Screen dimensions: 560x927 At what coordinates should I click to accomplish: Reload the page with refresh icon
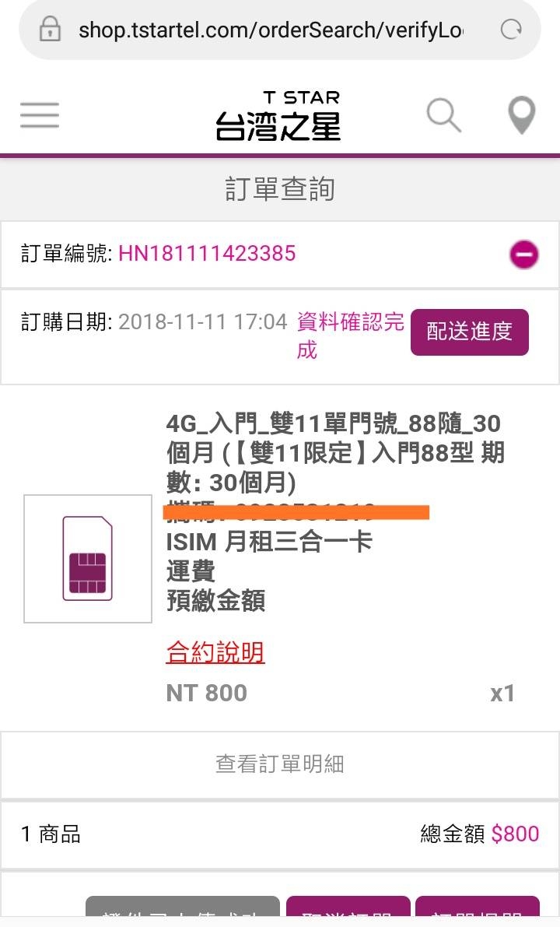pos(511,29)
